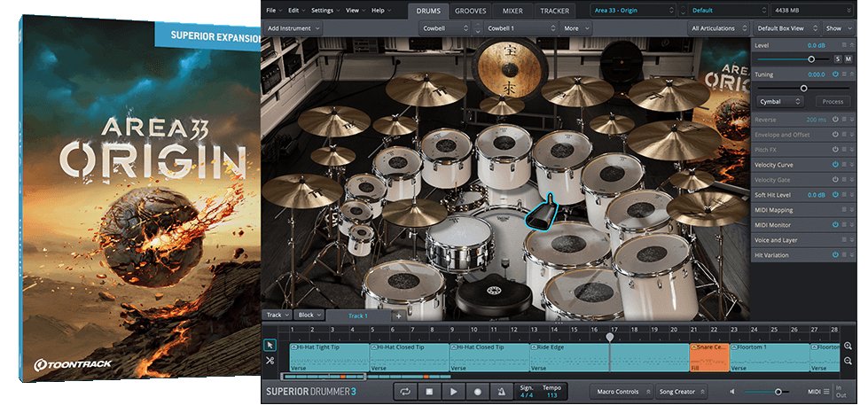Start playback with the play button
Screen dimensions: 868x405
coord(453,391)
